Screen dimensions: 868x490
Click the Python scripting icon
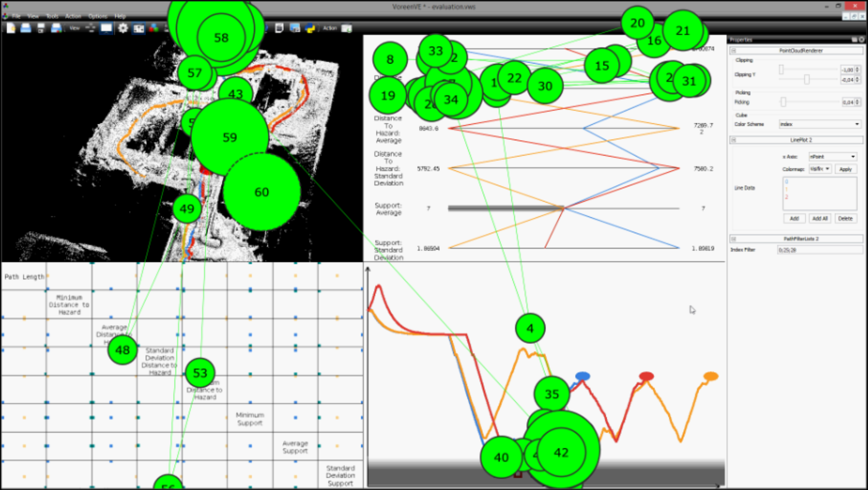coord(310,28)
